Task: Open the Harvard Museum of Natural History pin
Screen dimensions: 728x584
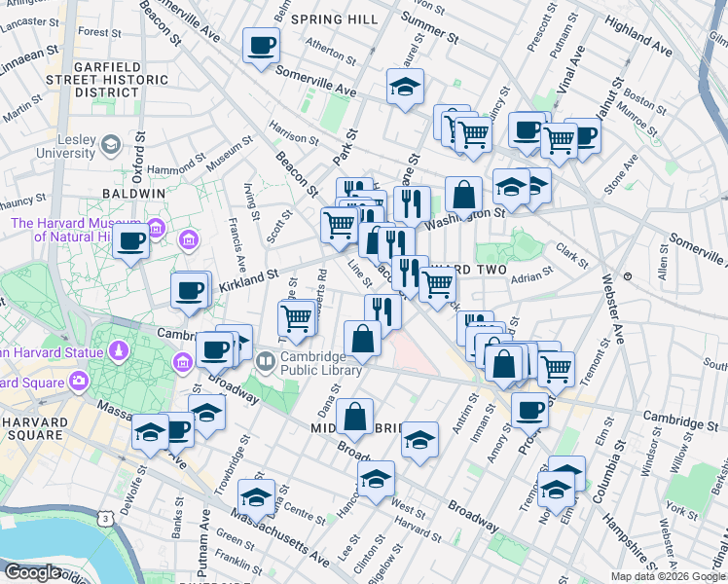Action: coord(156,228)
